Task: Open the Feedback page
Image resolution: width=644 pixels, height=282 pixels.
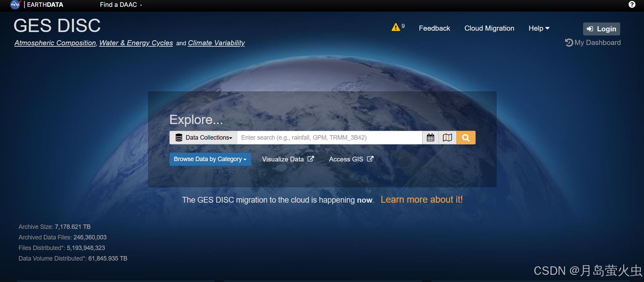Action: point(434,28)
